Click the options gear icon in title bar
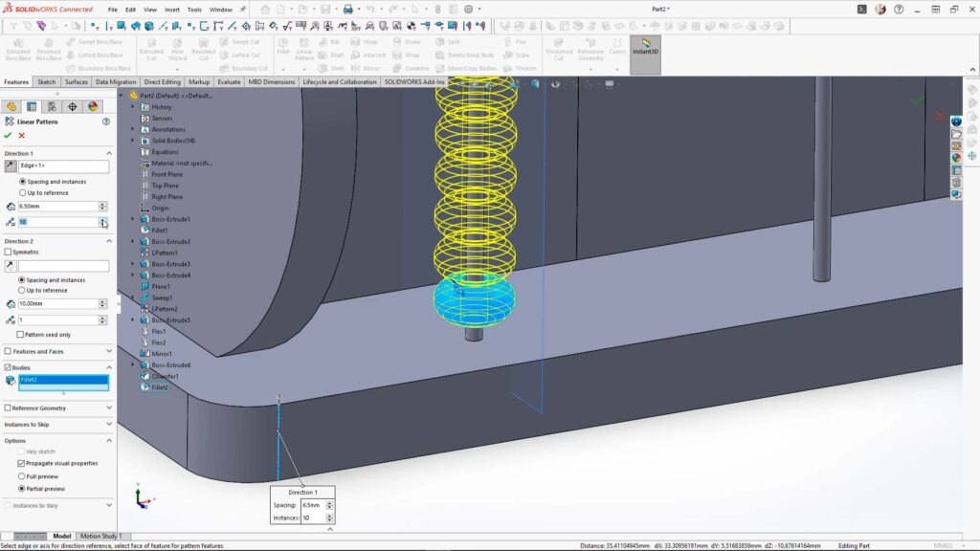This screenshot has width=980, height=551. point(468,10)
